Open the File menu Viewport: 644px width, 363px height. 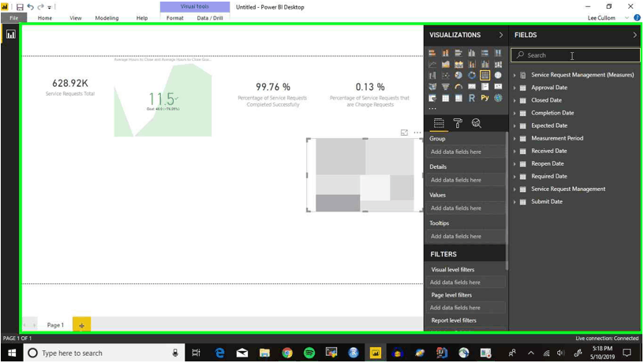click(x=14, y=18)
